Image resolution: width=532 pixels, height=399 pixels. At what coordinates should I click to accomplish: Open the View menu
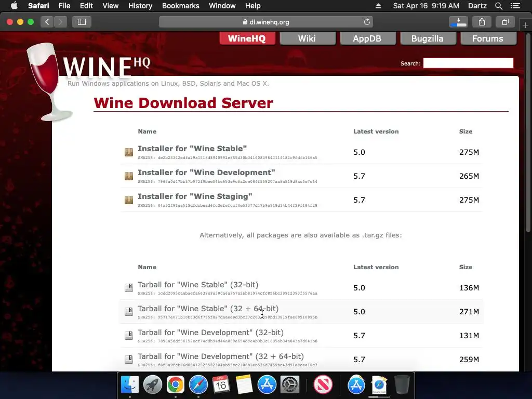tap(110, 6)
